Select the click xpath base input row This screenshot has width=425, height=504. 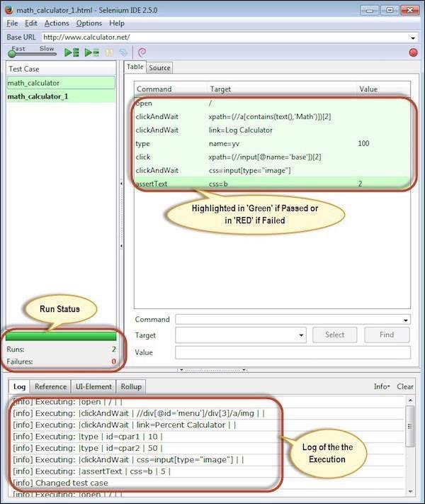tap(273, 157)
